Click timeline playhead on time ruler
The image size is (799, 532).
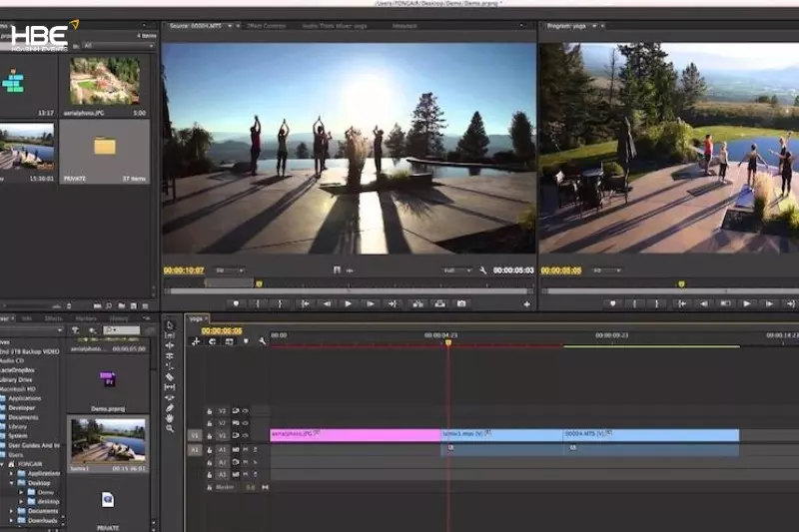448,342
